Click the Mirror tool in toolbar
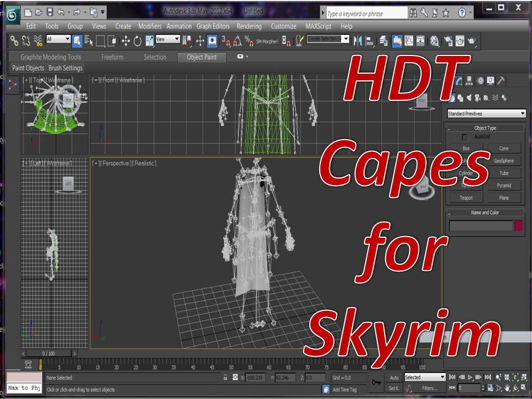 click(357, 40)
